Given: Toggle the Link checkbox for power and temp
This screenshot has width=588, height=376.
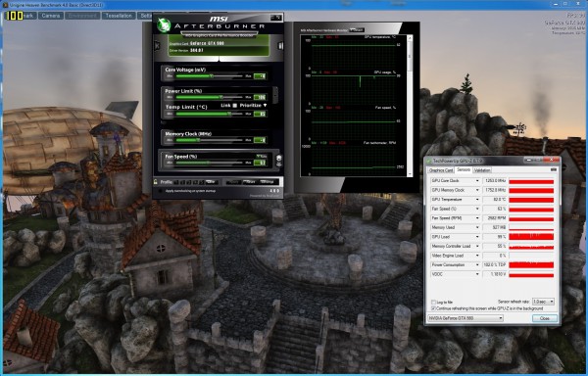Looking at the screenshot, I should pyautogui.click(x=235, y=106).
